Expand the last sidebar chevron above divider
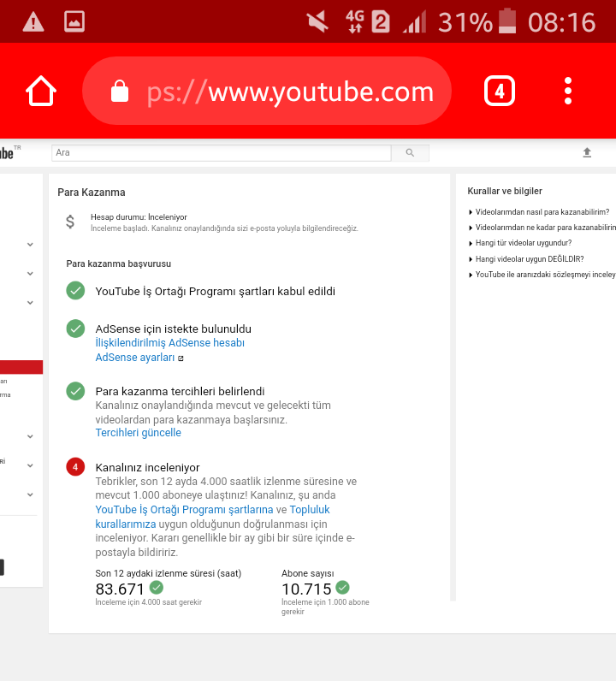Screen dimensions: 616x681 point(30,494)
